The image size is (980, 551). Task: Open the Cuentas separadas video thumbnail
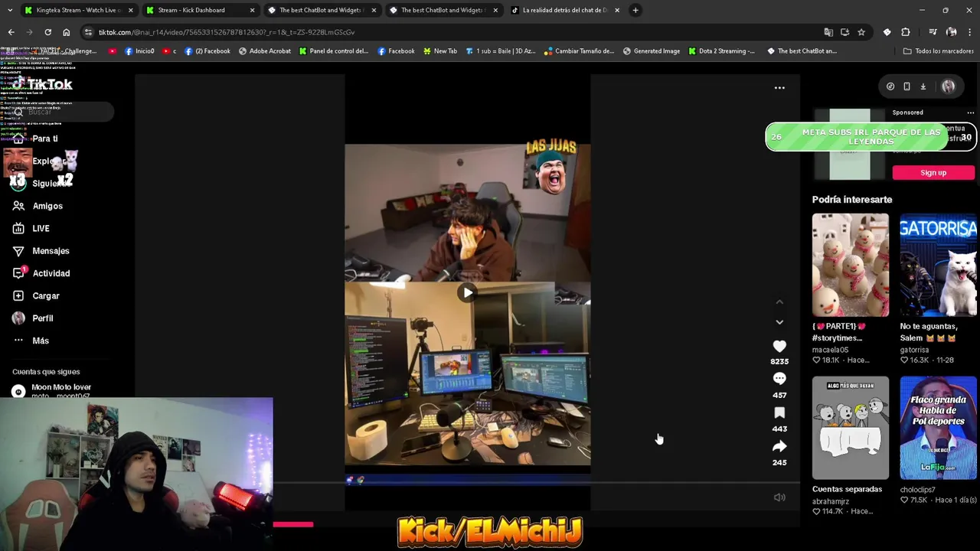coord(851,428)
